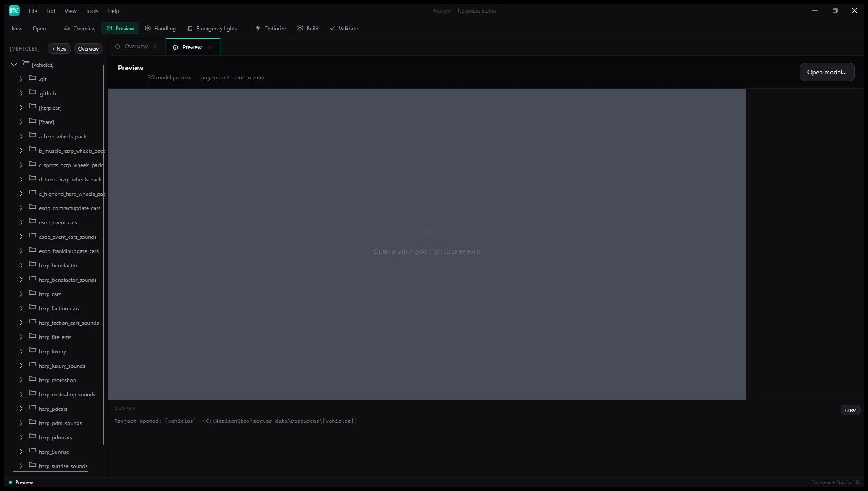Click the Open model... button
This screenshot has height=491, width=868.
tap(827, 72)
